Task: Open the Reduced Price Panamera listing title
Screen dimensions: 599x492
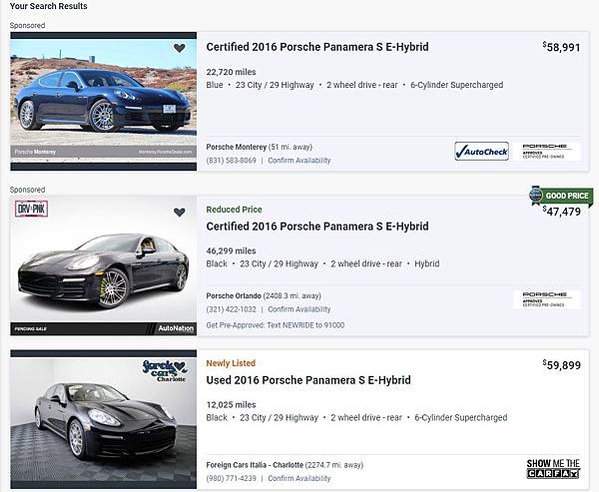Action: (317, 226)
